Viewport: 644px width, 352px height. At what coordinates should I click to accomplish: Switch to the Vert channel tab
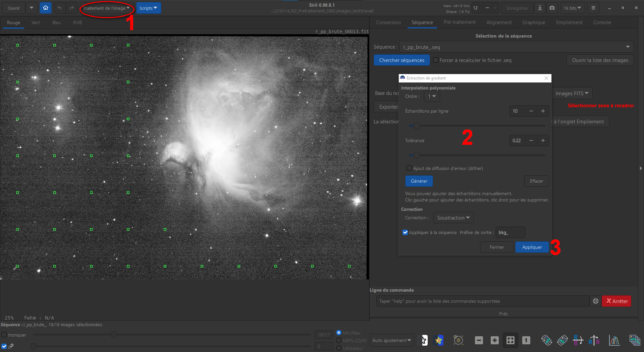point(36,22)
